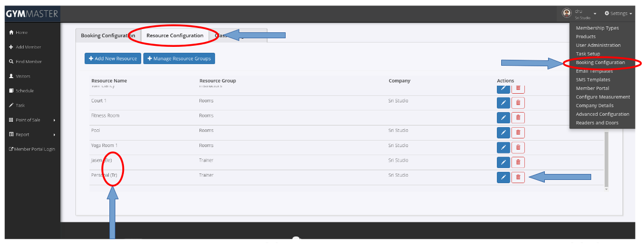Open Configure Measurement from the Settings menu
This screenshot has height=244, width=644.
click(x=603, y=97)
